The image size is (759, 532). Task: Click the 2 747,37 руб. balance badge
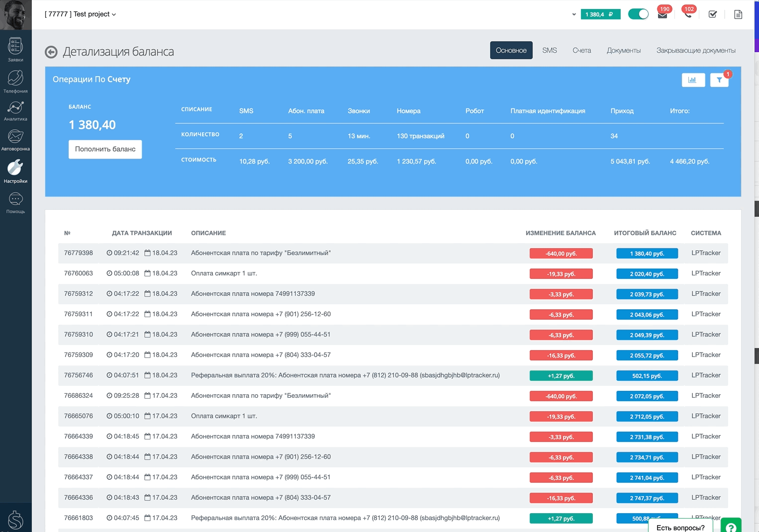[x=647, y=498]
